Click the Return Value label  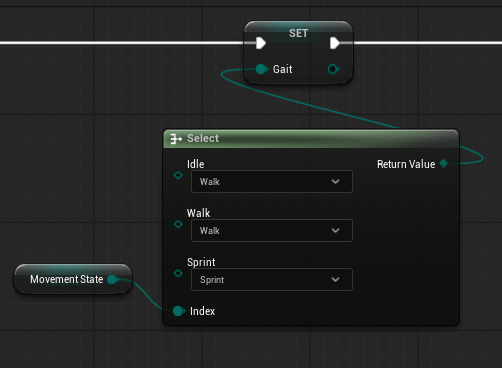[x=406, y=164]
